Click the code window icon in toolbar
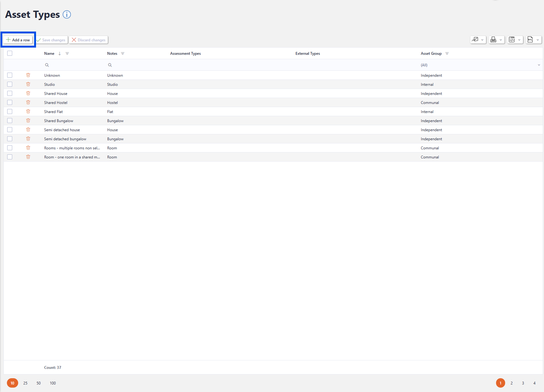The width and height of the screenshot is (544, 392). pyautogui.click(x=512, y=40)
